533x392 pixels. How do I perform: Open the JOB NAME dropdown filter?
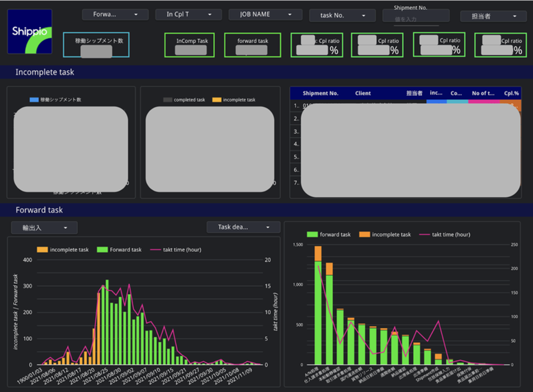pos(265,14)
